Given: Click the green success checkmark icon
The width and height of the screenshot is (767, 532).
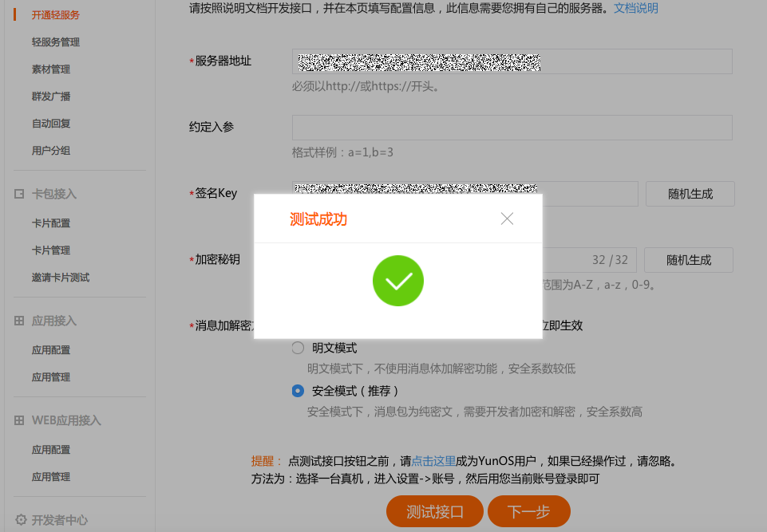Looking at the screenshot, I should (x=398, y=281).
